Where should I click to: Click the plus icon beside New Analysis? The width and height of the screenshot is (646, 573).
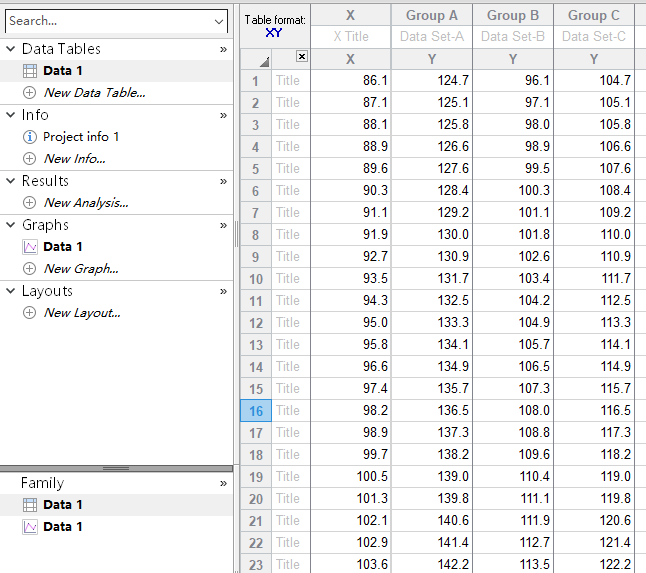pyautogui.click(x=29, y=203)
